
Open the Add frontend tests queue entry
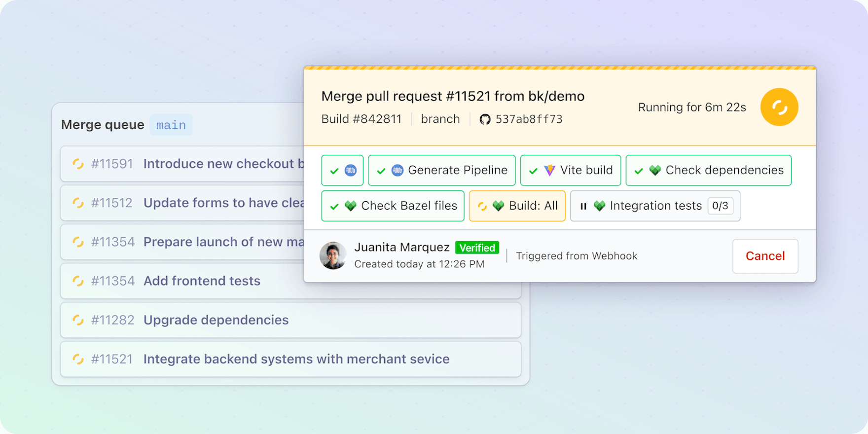pos(202,281)
